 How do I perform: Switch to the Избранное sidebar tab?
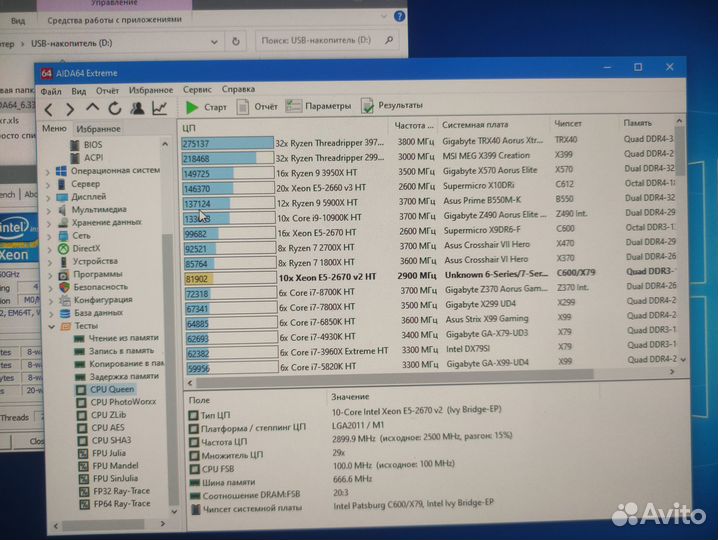click(98, 129)
